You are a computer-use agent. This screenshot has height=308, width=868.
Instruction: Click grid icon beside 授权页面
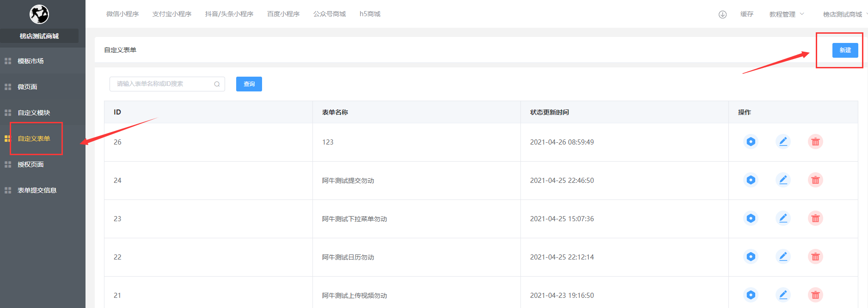[x=8, y=164]
